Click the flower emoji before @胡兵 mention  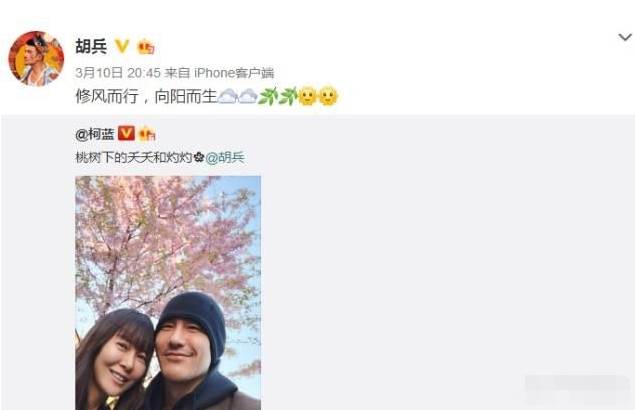tap(199, 157)
